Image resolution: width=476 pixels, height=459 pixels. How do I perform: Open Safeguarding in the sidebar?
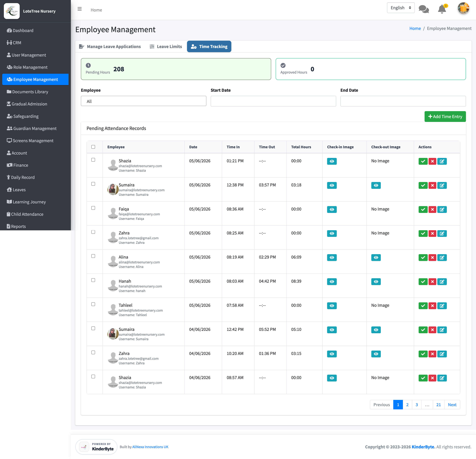click(x=35, y=116)
